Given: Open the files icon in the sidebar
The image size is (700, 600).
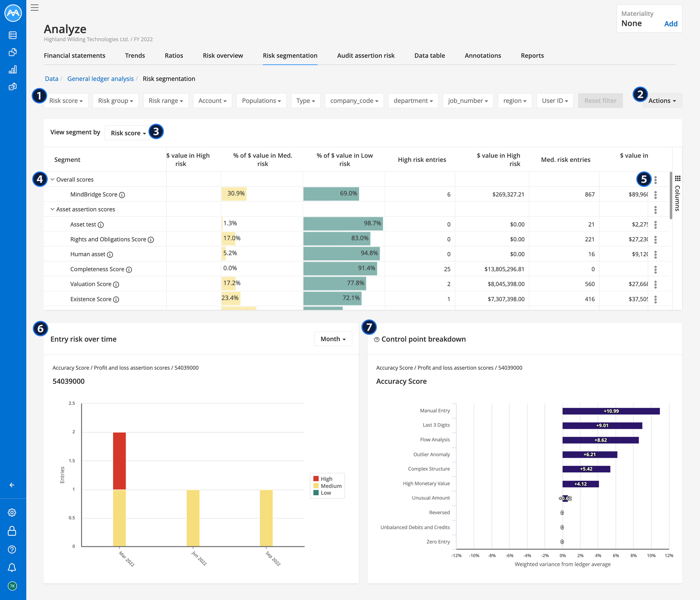Looking at the screenshot, I should [13, 52].
